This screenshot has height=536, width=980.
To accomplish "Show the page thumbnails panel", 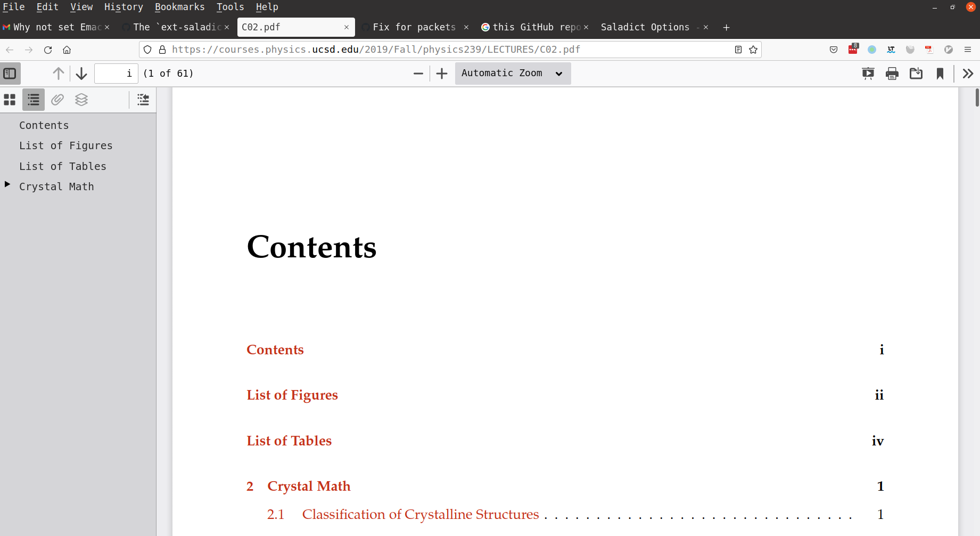I will [10, 100].
